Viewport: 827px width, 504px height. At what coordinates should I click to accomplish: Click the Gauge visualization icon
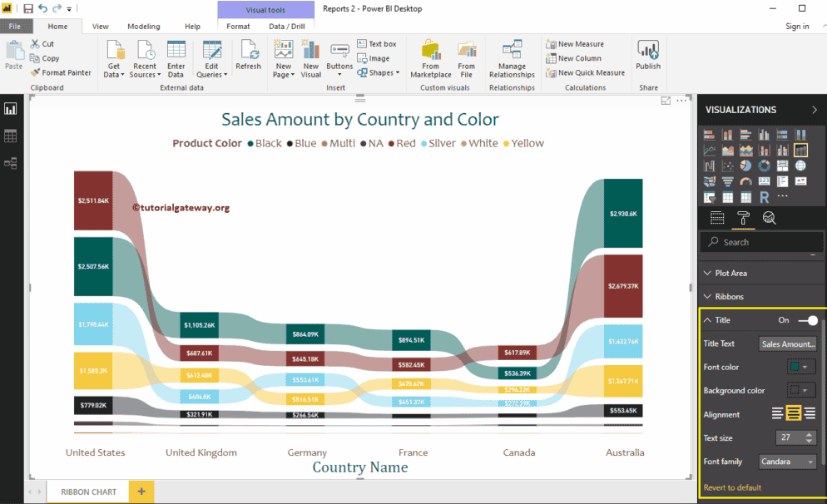[746, 180]
